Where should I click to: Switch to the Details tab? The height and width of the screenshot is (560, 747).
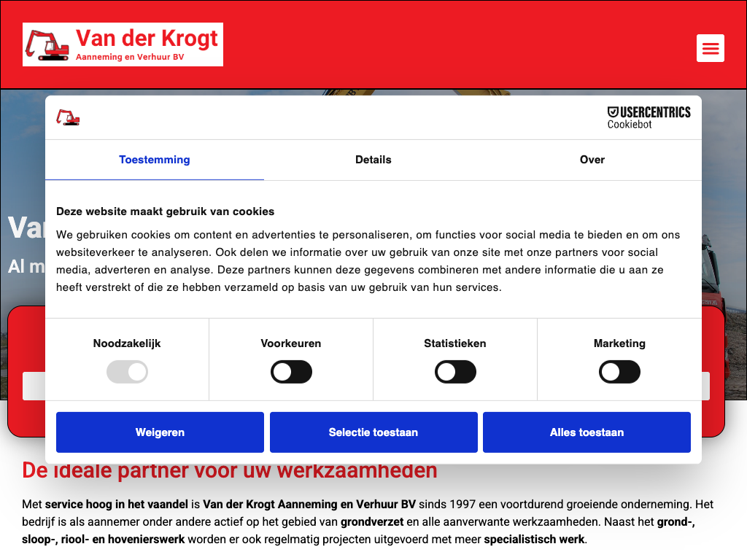click(x=373, y=160)
